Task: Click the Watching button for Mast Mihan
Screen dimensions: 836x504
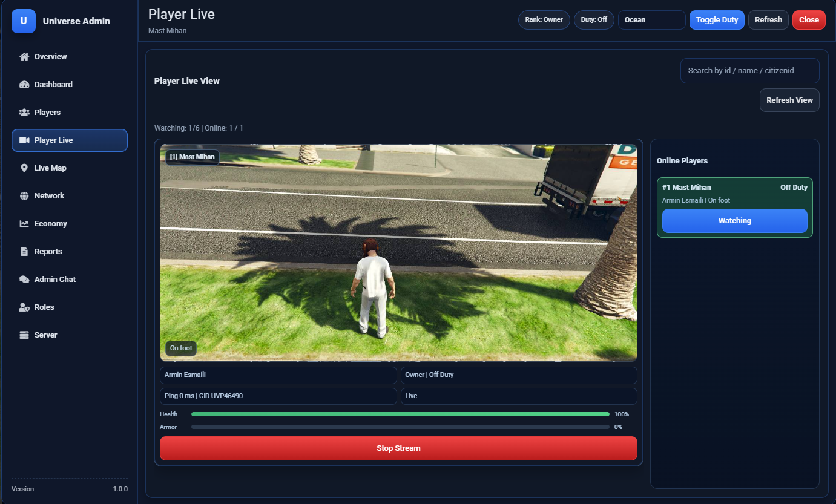Action: pos(735,221)
